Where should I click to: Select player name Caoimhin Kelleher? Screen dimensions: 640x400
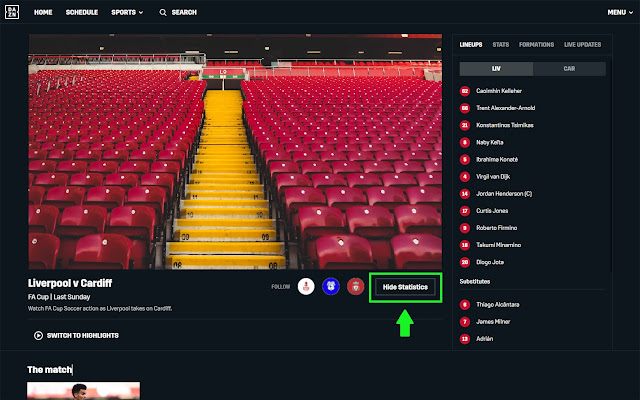click(x=499, y=91)
